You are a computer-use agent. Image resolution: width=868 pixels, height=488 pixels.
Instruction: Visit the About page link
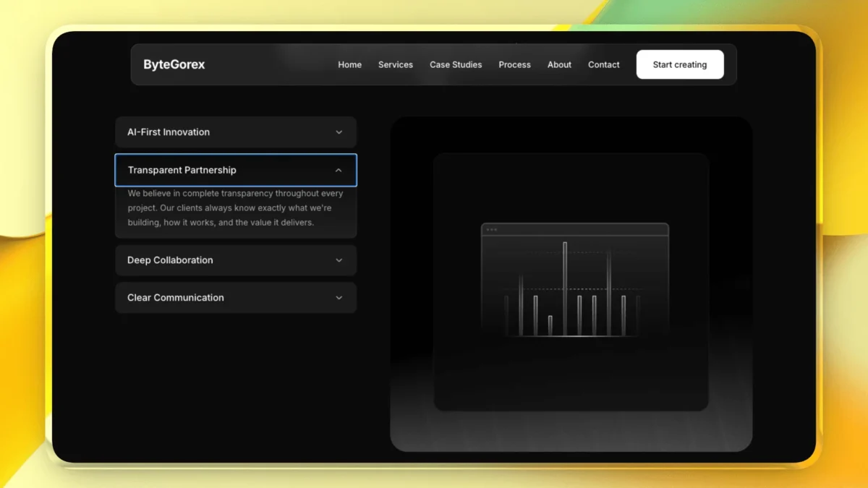[x=559, y=64]
